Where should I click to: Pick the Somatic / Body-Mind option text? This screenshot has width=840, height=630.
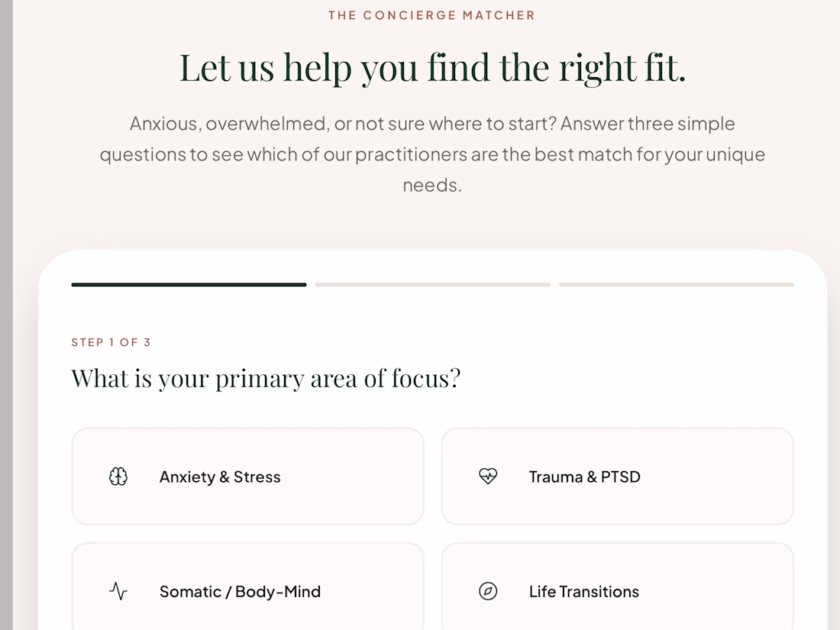point(240,591)
